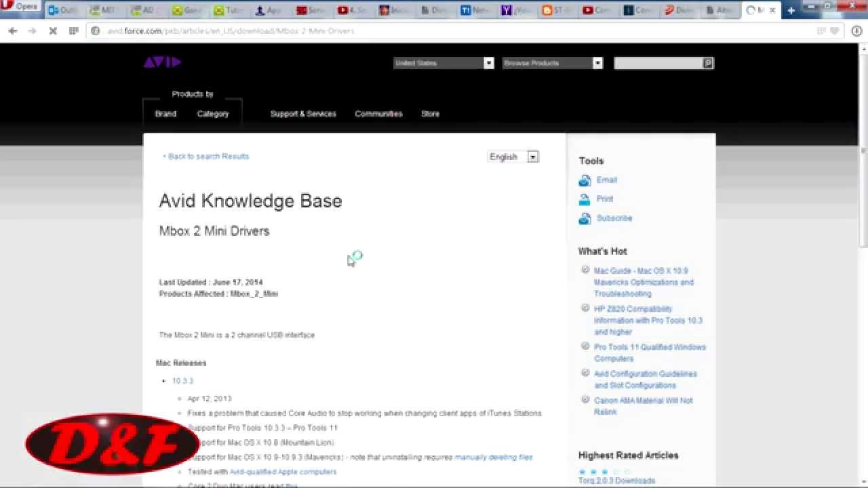Click the Email link in Tools
This screenshot has height=488, width=868.
coord(607,180)
